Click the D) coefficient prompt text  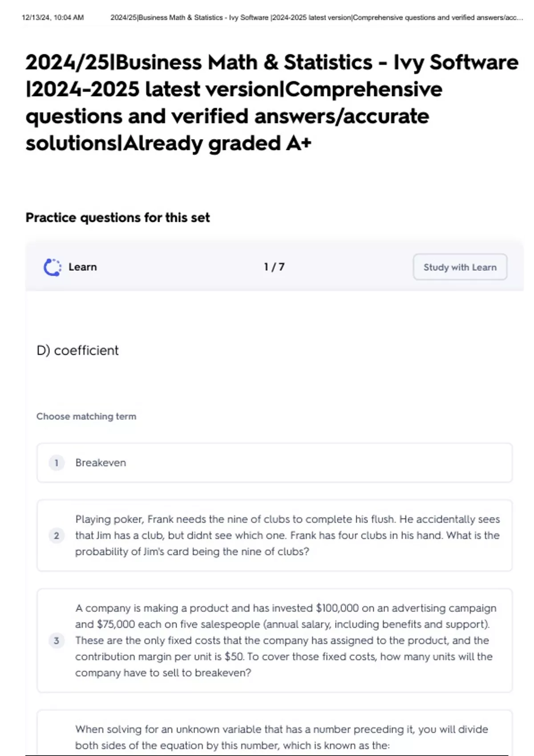click(77, 350)
